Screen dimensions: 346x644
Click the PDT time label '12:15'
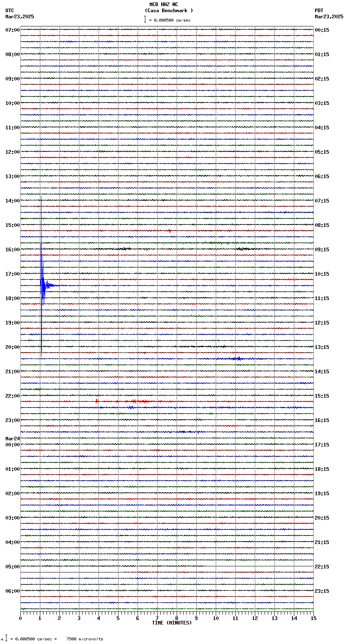(x=322, y=323)
